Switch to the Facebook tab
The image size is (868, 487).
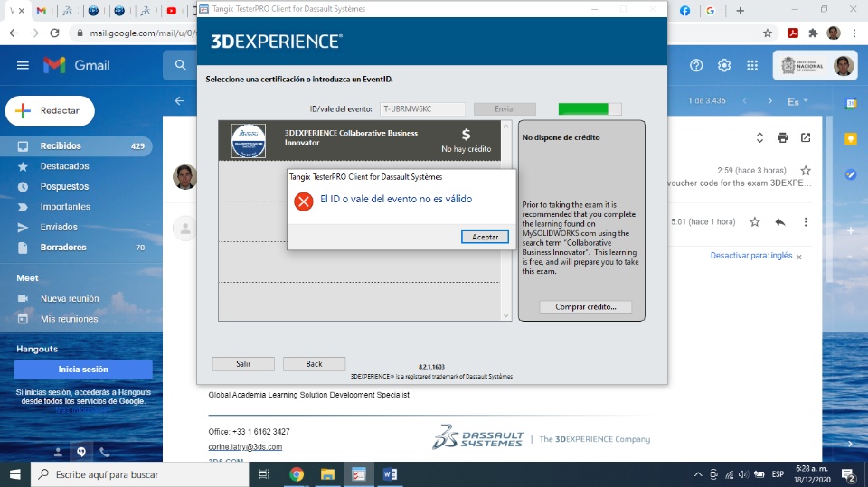pos(684,11)
